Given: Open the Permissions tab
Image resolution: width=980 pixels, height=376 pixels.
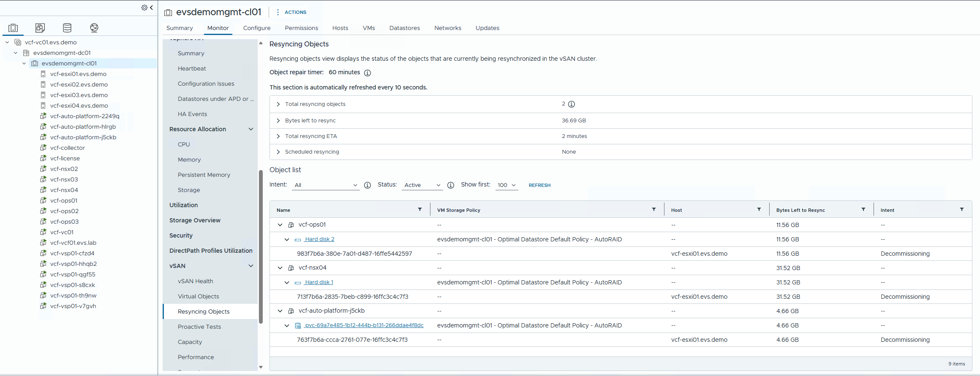Looking at the screenshot, I should pyautogui.click(x=301, y=28).
